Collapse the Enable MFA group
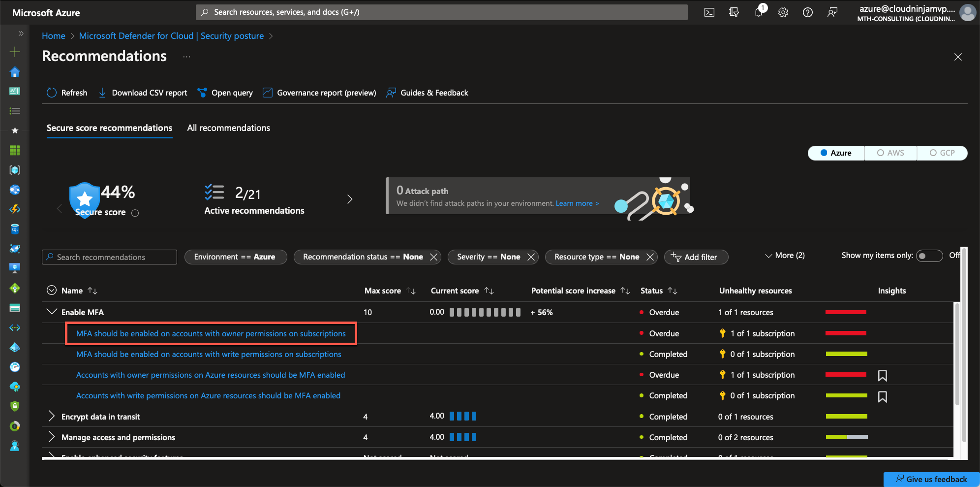This screenshot has width=980, height=487. [52, 312]
